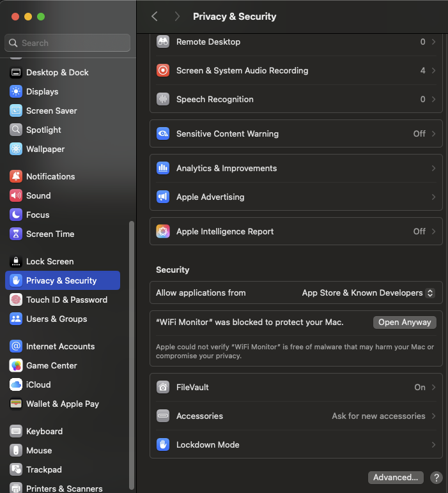
Task: Click the Advanced... button
Action: [396, 478]
